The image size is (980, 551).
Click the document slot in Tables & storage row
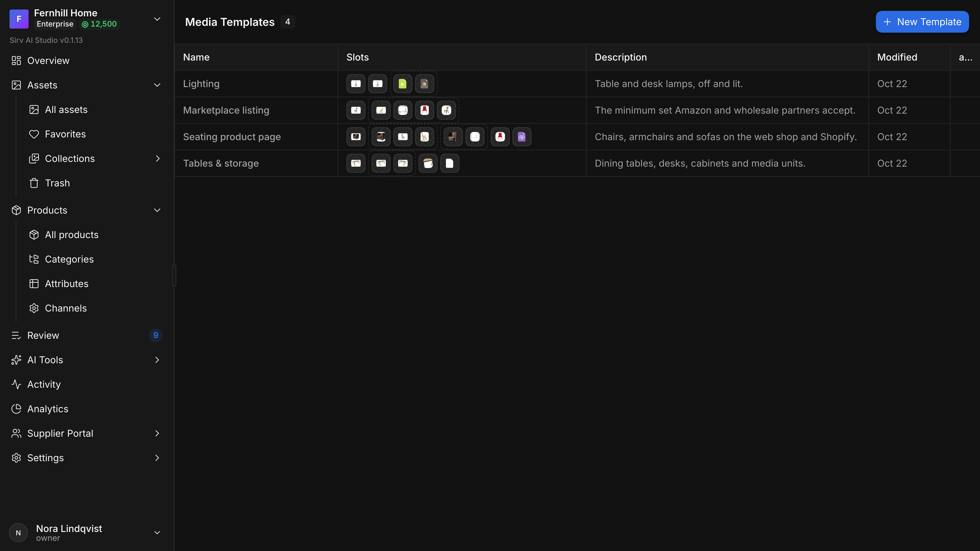click(x=450, y=163)
